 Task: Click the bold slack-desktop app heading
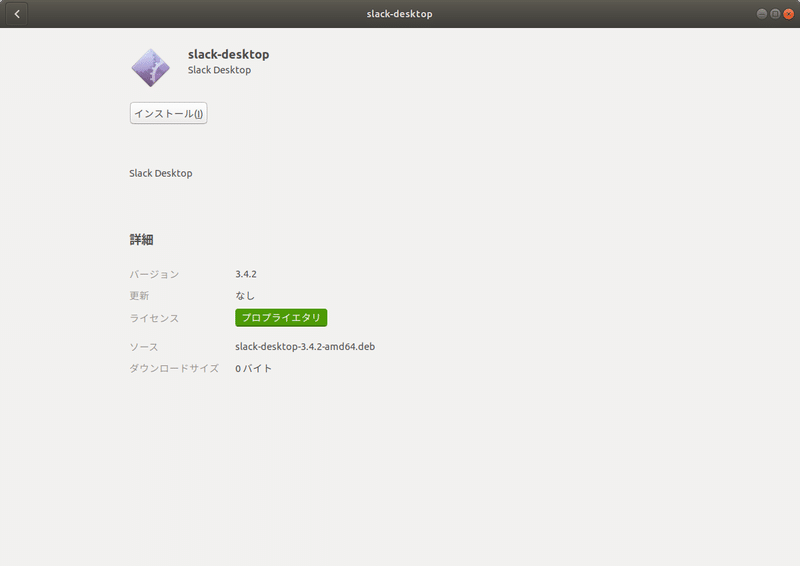[x=229, y=54]
